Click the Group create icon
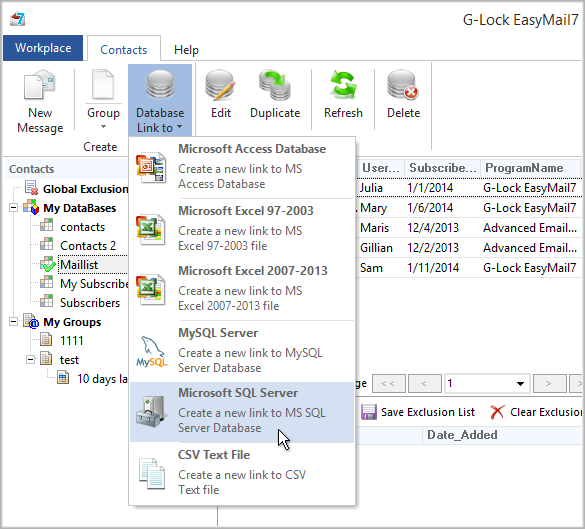The height and width of the screenshot is (529, 585). pyautogui.click(x=103, y=84)
